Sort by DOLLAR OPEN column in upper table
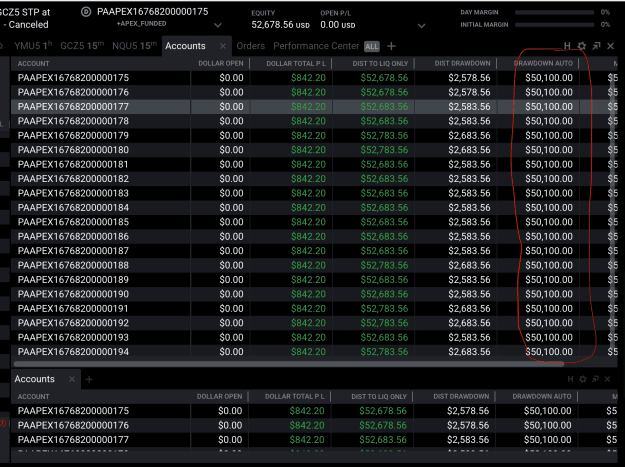The height and width of the screenshot is (467, 625). click(x=221, y=64)
